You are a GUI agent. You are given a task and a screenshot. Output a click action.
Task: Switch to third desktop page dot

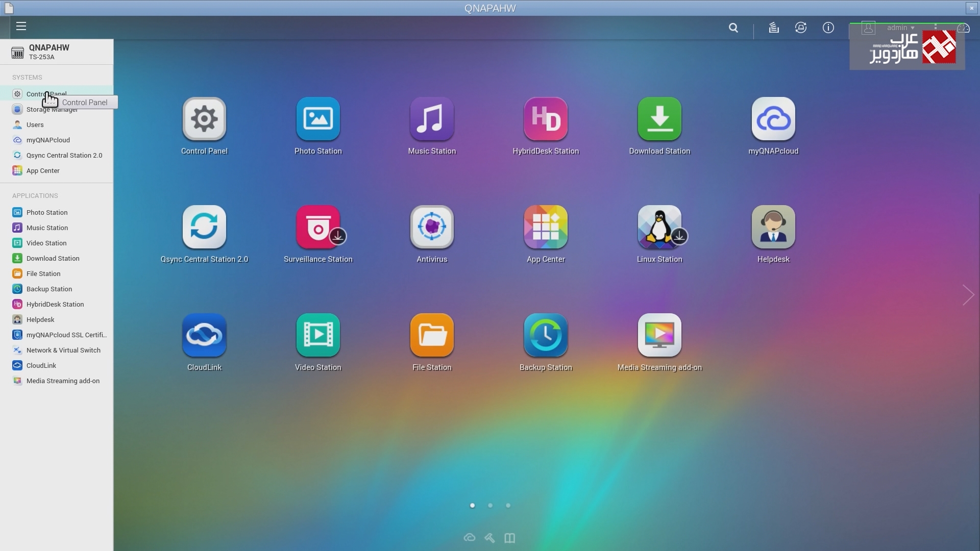508,506
